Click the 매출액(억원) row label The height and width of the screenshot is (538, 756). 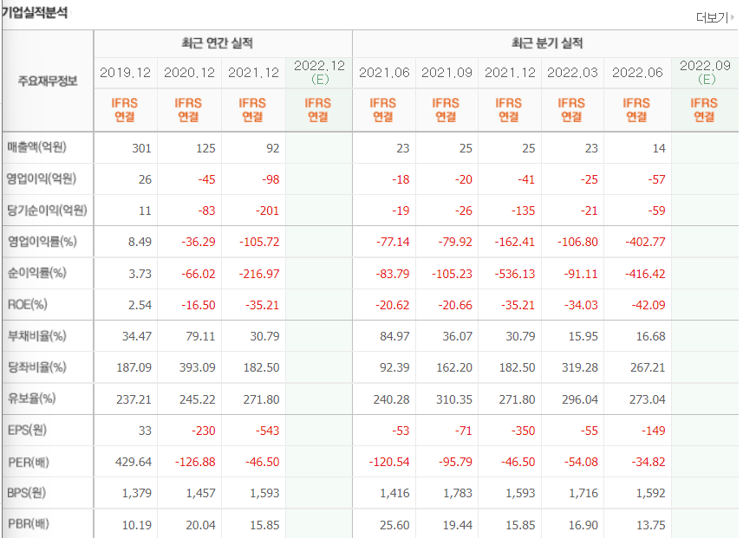click(37, 147)
